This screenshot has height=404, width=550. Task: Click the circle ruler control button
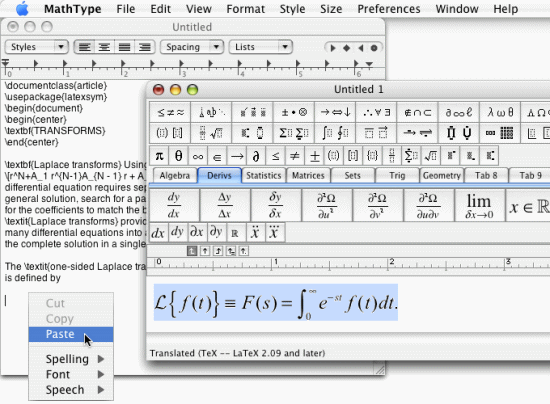[x=374, y=48]
